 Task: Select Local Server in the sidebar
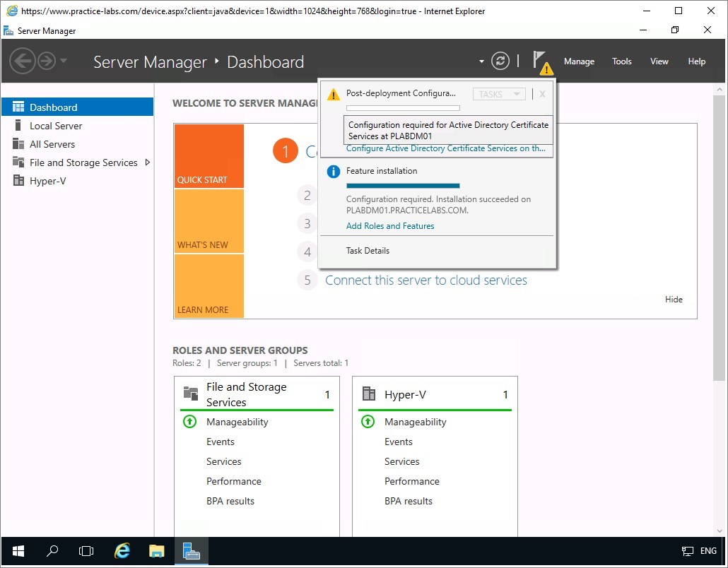(x=78, y=126)
